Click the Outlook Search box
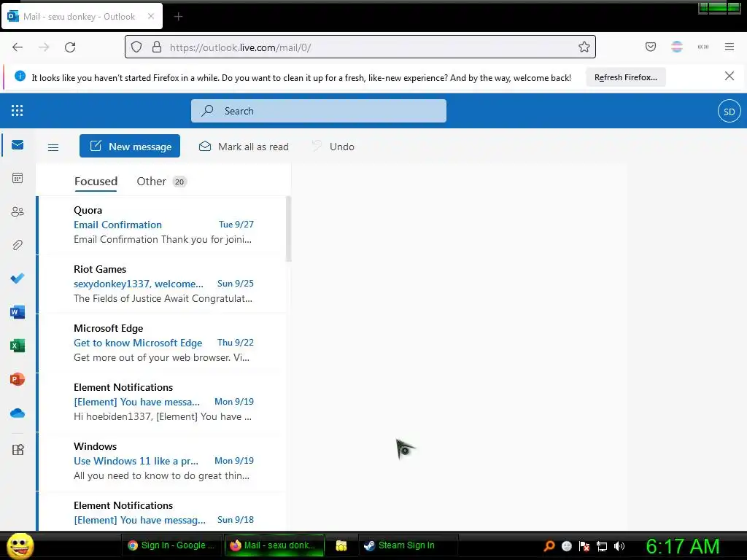 click(319, 111)
